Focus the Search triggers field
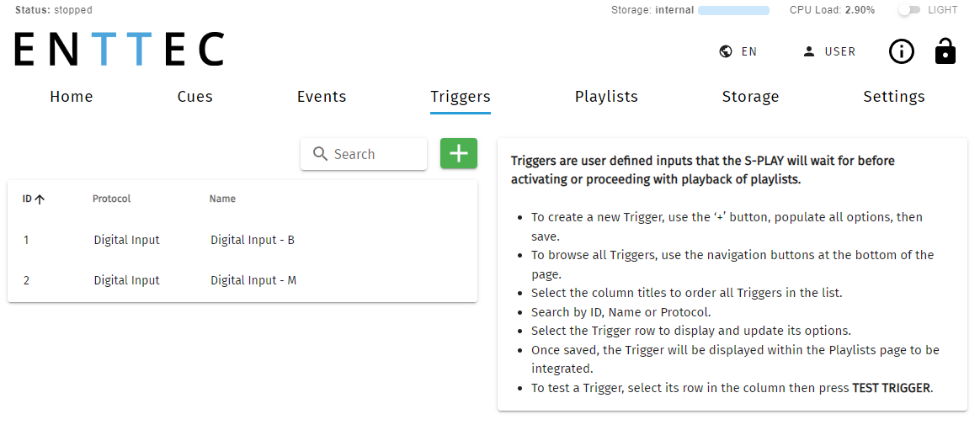This screenshot has width=980, height=430. pos(364,154)
